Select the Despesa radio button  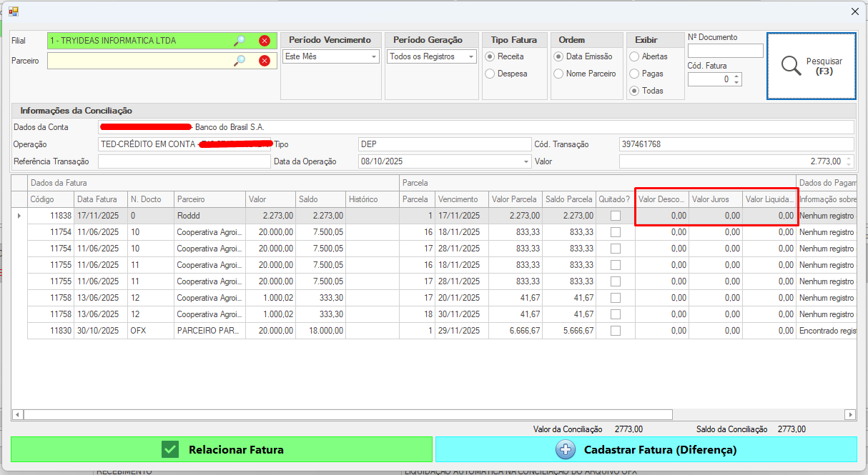pyautogui.click(x=490, y=74)
